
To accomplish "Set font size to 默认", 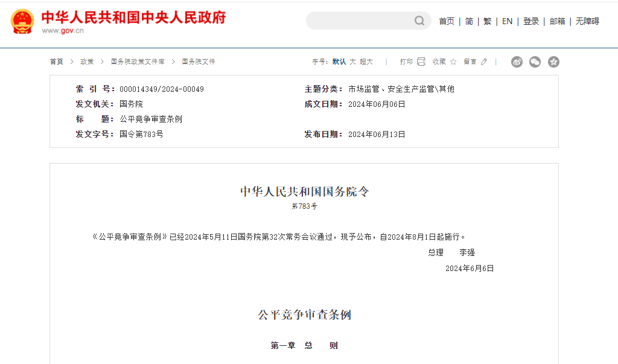I will click(339, 62).
